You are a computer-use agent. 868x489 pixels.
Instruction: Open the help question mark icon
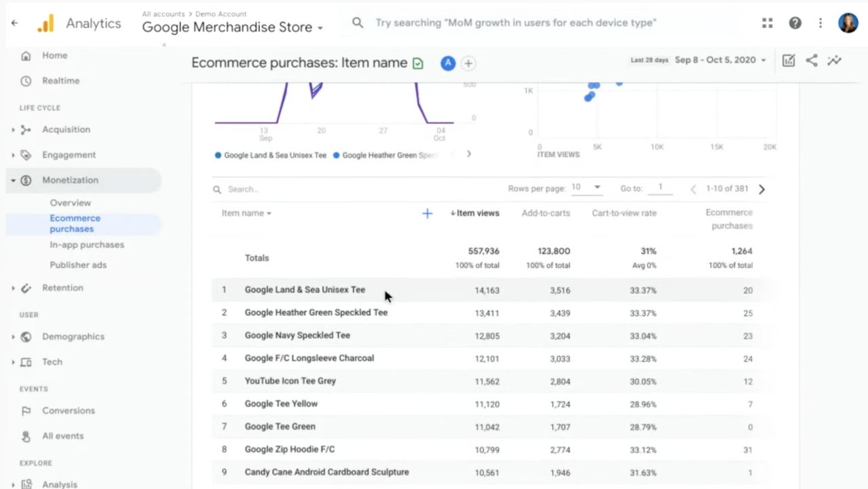click(x=795, y=23)
